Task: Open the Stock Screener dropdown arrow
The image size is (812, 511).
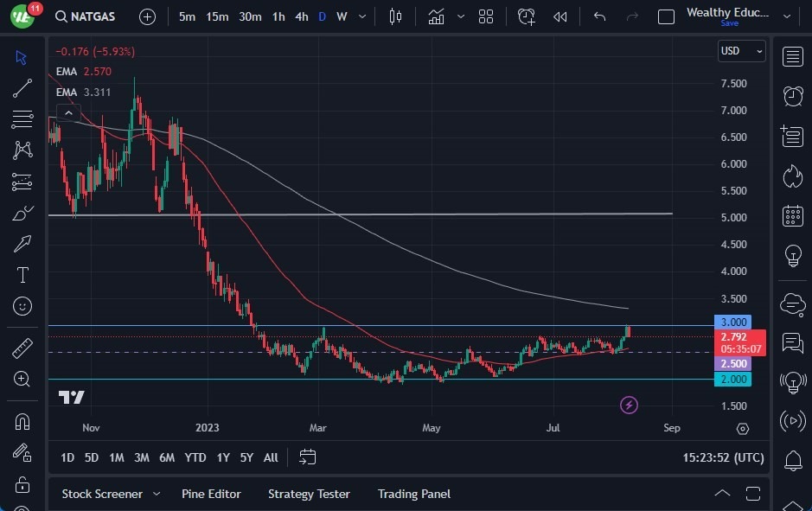Action: click(x=157, y=494)
